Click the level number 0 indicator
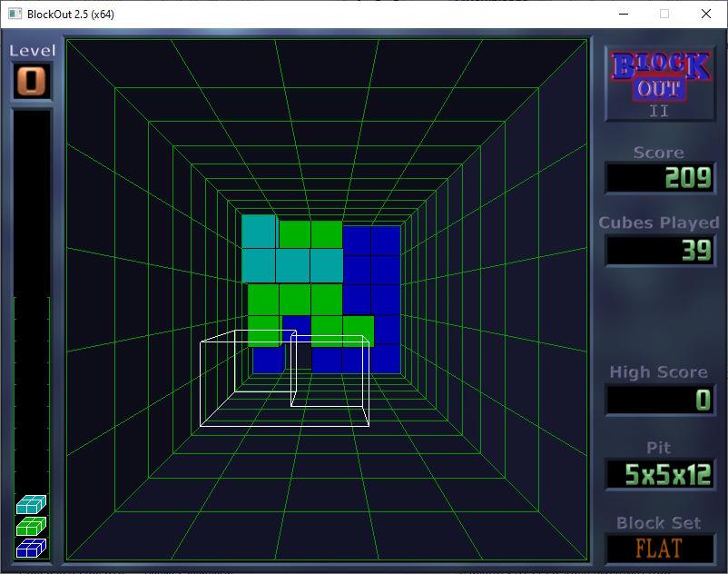728x574 pixels. 32,81
